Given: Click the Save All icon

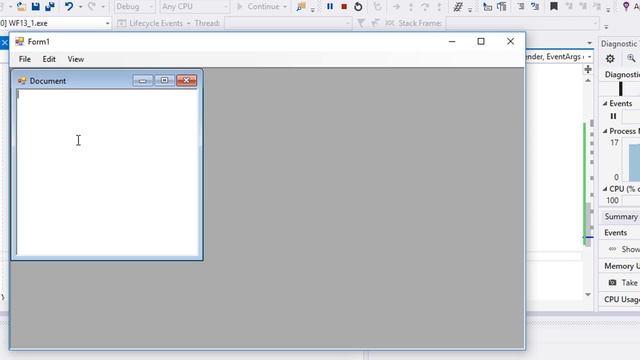Looking at the screenshot, I should click(x=50, y=7).
